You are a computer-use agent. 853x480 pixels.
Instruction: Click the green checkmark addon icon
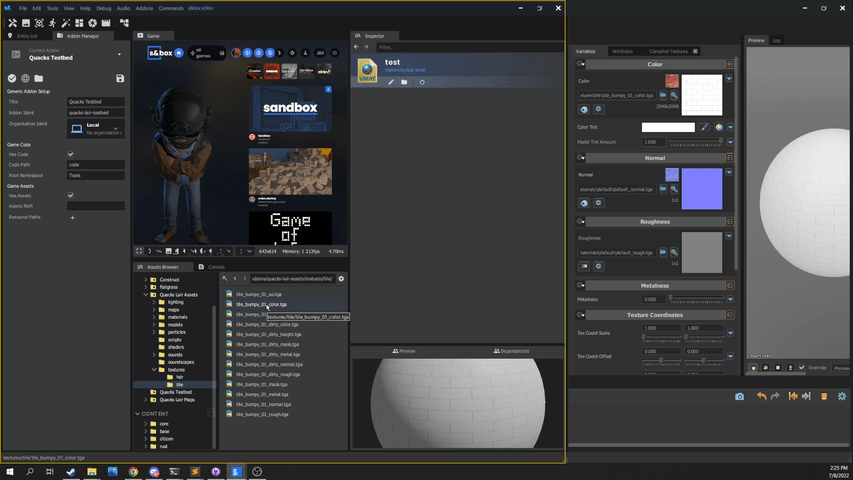tap(12, 78)
